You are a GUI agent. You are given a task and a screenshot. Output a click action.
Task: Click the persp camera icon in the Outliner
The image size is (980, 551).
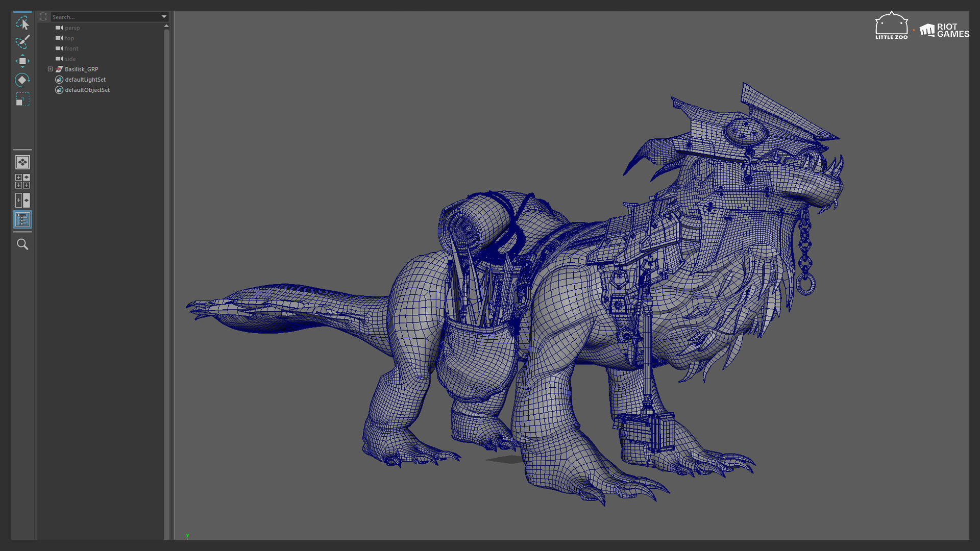click(x=59, y=28)
